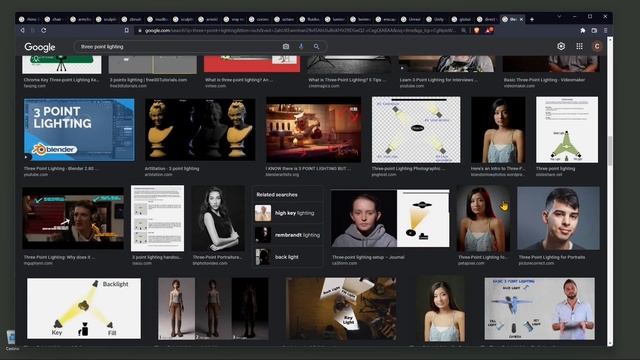Open the golden bust statues thumbnail

pyautogui.click(x=200, y=129)
